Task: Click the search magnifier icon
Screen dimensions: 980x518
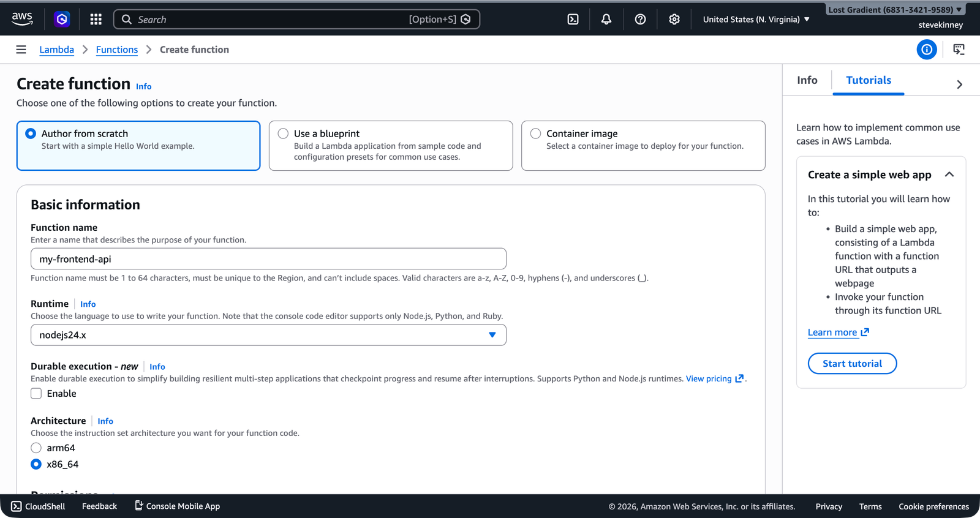Action: (127, 19)
